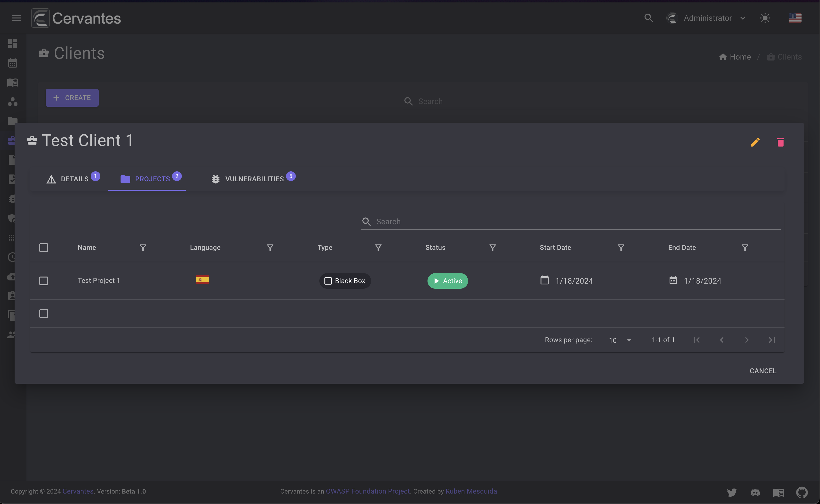Switch to the Projects tab
820x504 pixels.
pos(147,179)
